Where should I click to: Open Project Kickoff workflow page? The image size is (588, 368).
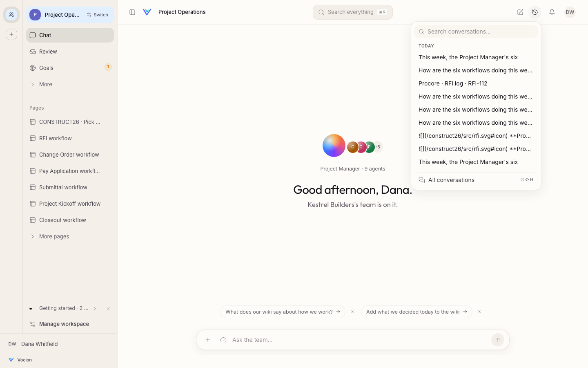click(70, 204)
